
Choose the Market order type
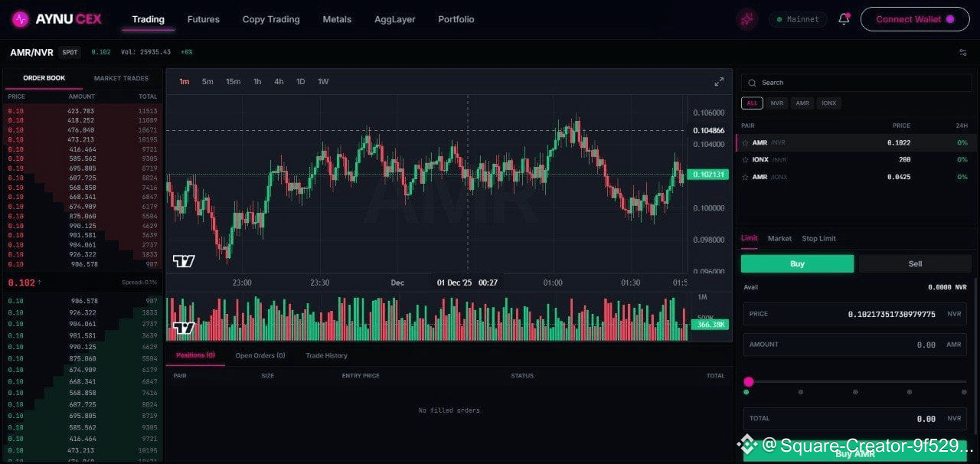(x=779, y=238)
